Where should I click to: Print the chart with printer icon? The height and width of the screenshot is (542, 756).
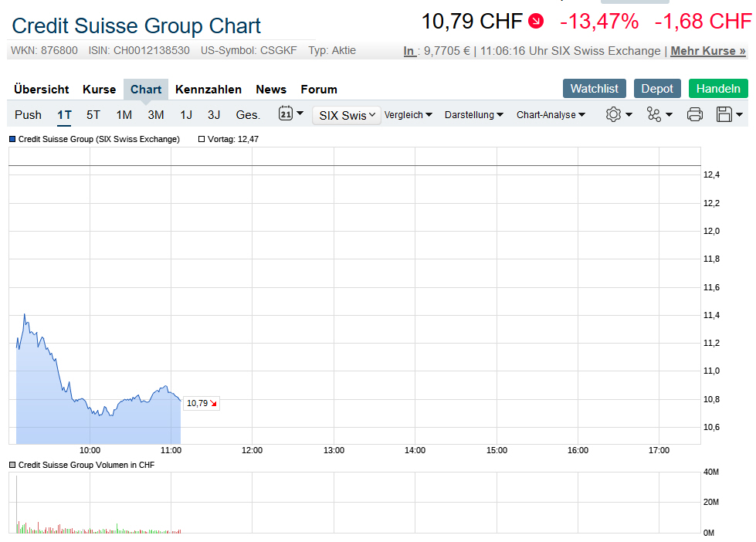(695, 114)
